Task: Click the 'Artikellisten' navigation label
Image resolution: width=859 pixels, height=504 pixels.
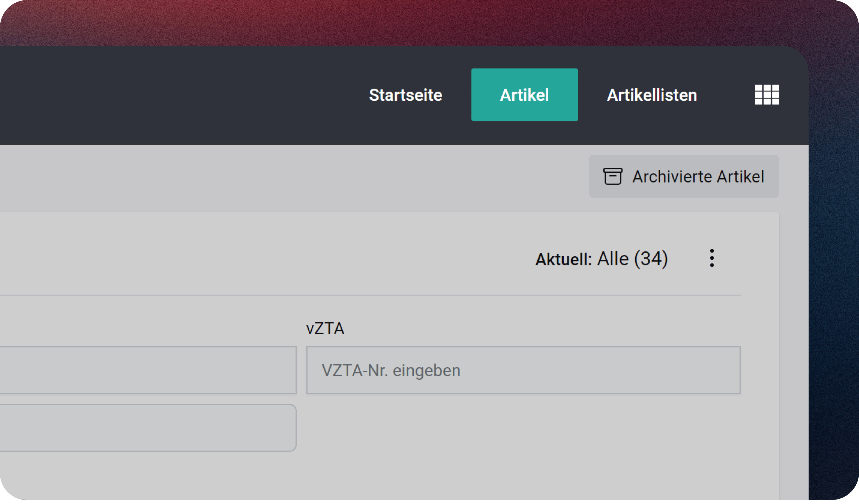Action: point(652,95)
